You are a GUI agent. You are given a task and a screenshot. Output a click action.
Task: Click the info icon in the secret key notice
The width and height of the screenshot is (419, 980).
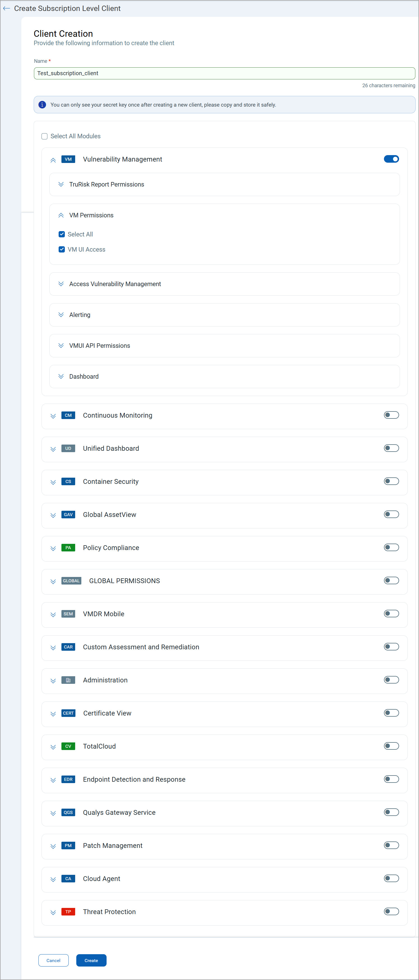click(x=42, y=105)
